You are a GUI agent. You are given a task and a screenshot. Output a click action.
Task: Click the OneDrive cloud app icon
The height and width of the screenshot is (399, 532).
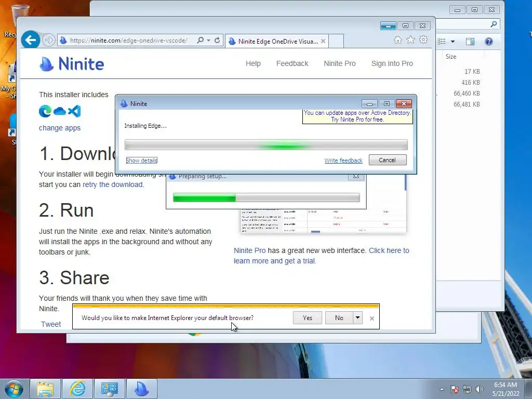point(60,111)
